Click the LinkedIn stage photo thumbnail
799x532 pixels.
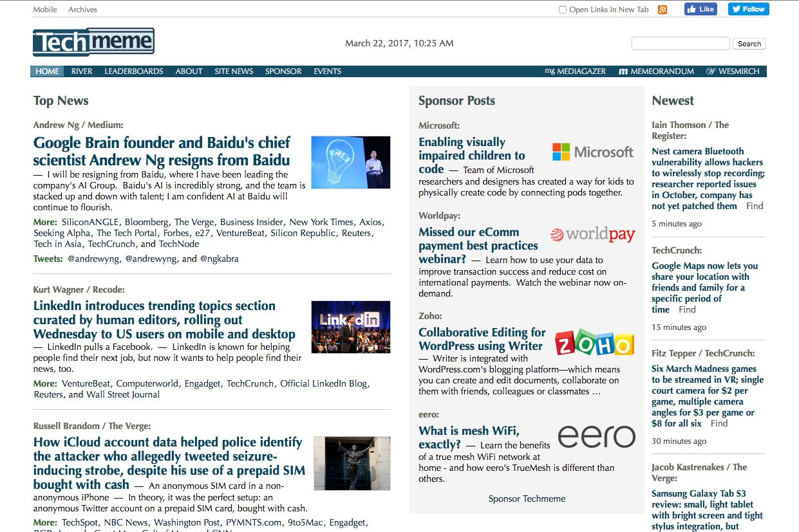350,327
